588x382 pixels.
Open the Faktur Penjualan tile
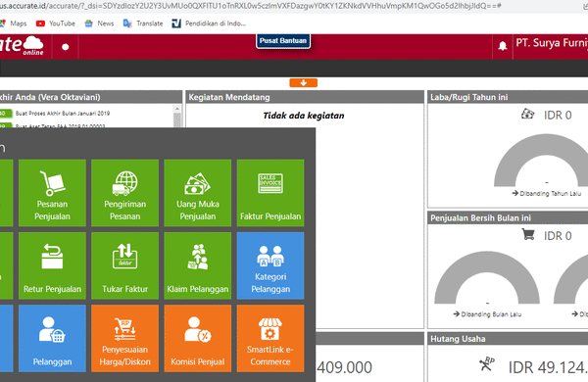[270, 193]
